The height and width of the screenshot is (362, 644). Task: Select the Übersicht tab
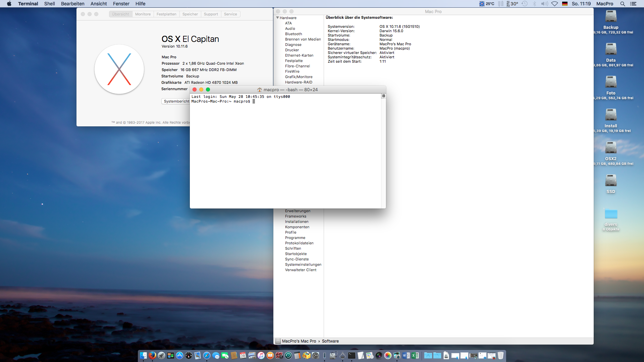[120, 14]
